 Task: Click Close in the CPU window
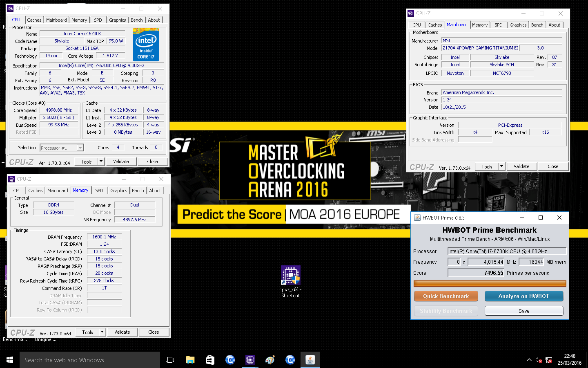click(x=152, y=162)
